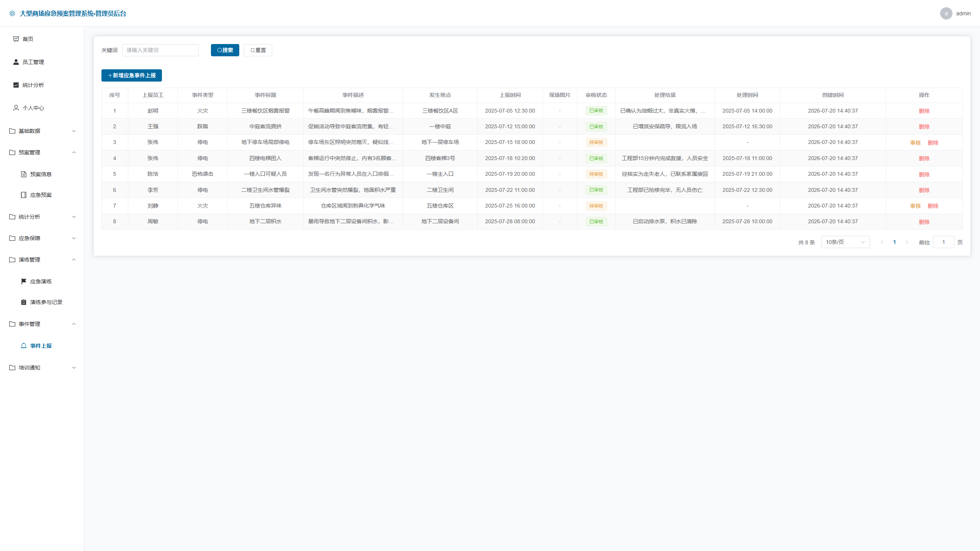Click the 待审核 tag in 陈浩's row
Viewport: 980px width, 551px height.
pos(596,174)
